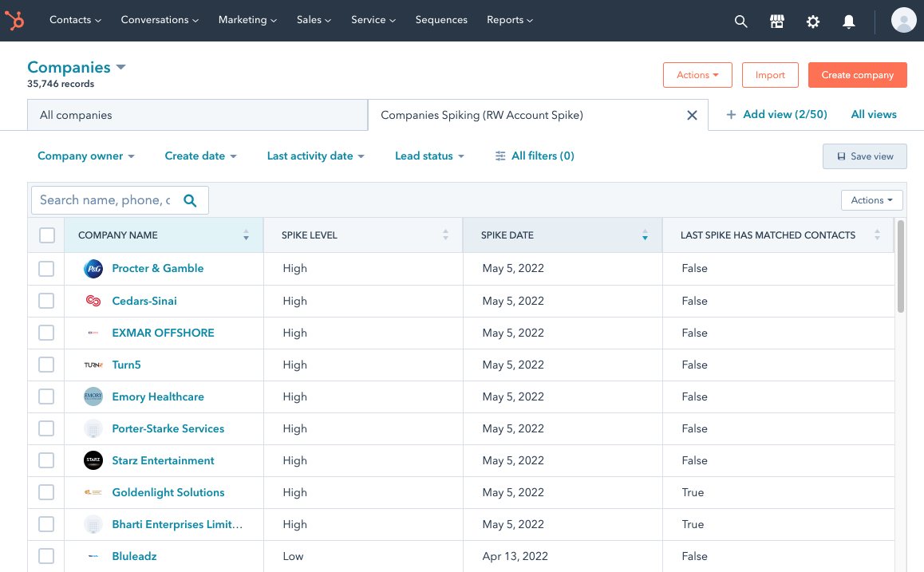Screen dimensions: 924x572
Task: Close the Companies Spiking view tab
Action: click(x=692, y=116)
